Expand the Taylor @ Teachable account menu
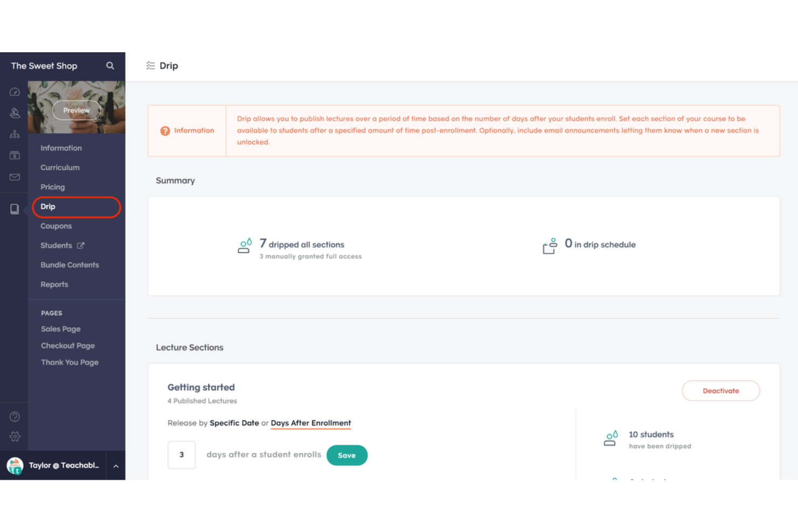This screenshot has width=798, height=532. (x=116, y=465)
